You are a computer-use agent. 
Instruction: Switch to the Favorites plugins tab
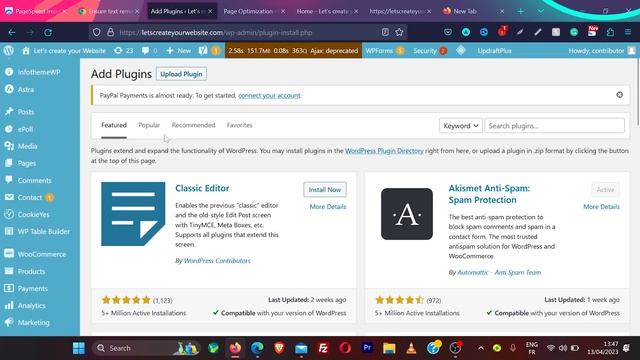point(240,125)
